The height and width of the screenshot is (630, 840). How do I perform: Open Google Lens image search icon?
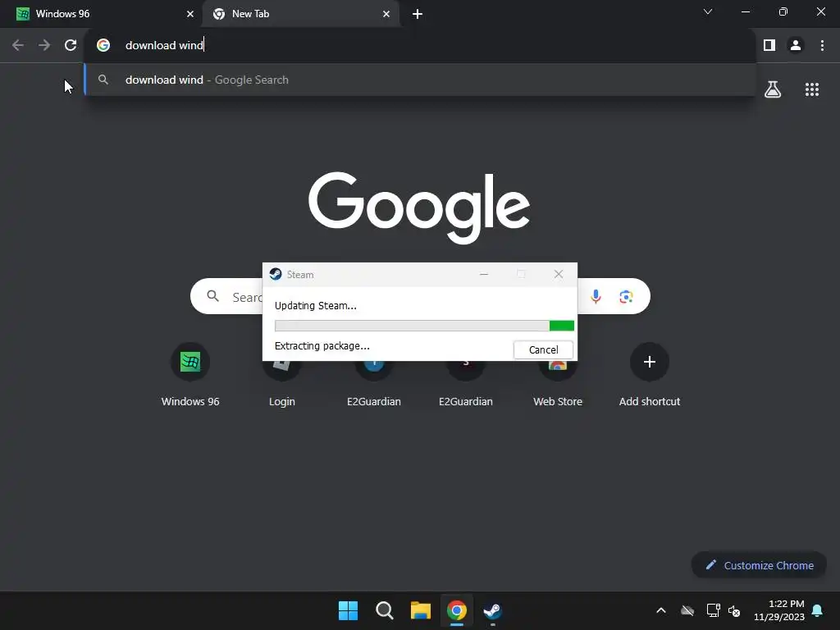626,296
